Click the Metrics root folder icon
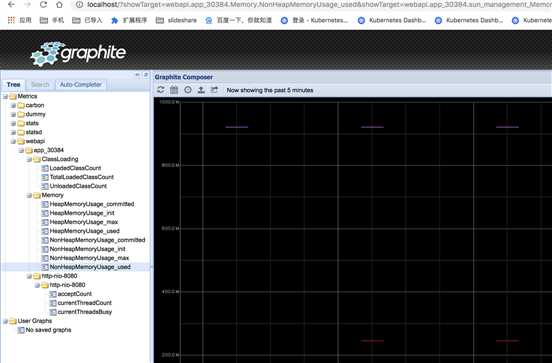552x363 pixels. pos(13,96)
